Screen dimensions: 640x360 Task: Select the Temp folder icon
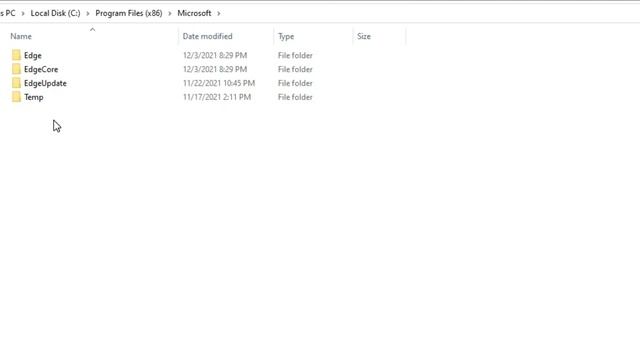16,97
